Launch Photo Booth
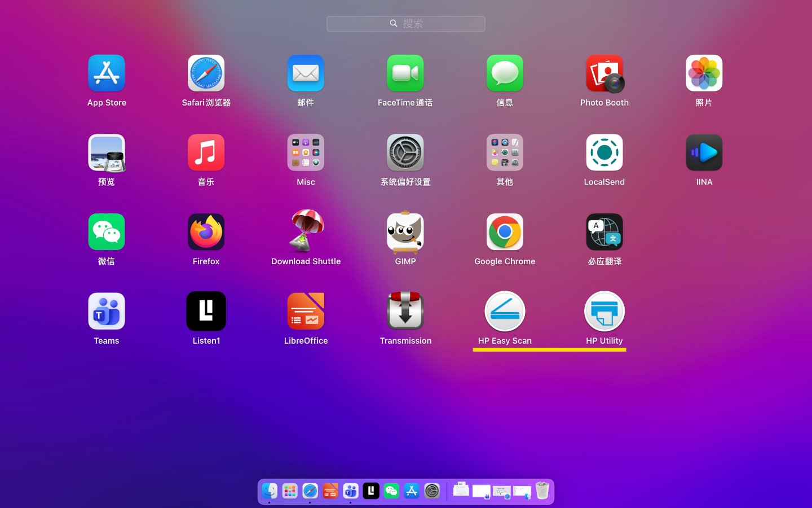 [604, 73]
